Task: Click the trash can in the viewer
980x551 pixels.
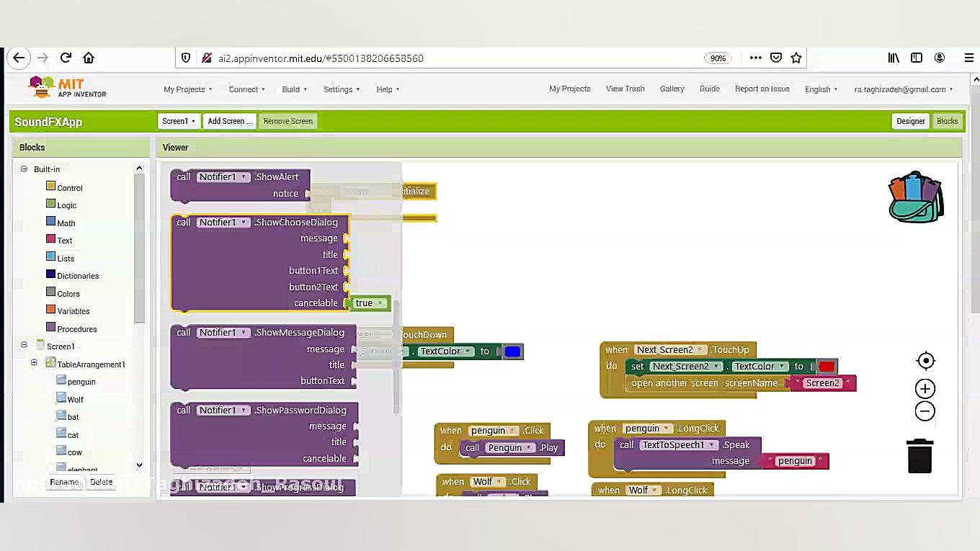Action: 920,456
